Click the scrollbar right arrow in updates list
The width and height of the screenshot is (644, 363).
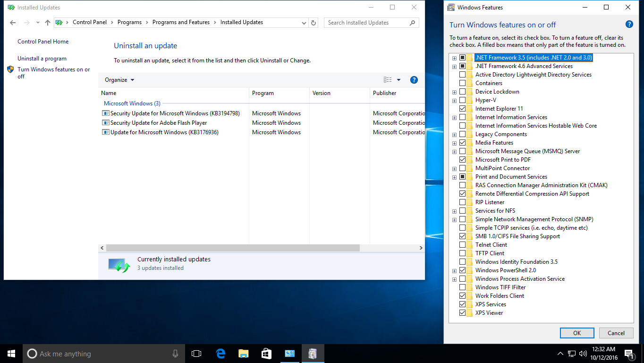point(421,248)
